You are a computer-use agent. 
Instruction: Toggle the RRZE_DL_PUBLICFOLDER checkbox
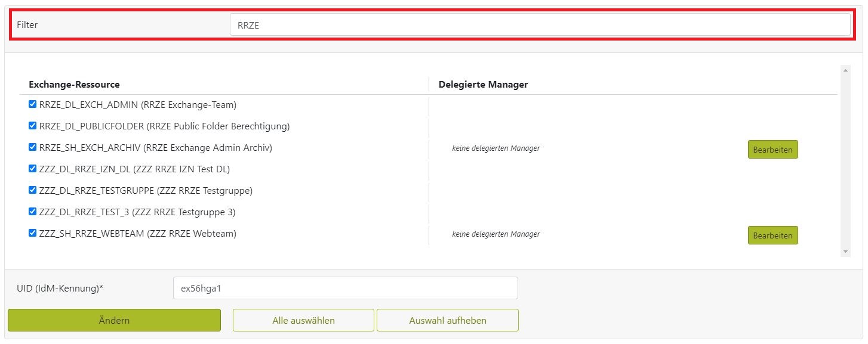tap(33, 126)
